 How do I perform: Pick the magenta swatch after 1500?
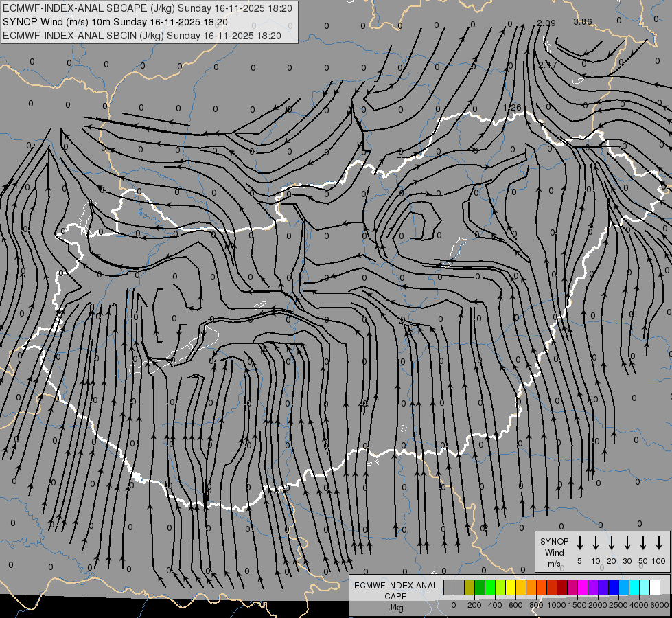click(583, 587)
